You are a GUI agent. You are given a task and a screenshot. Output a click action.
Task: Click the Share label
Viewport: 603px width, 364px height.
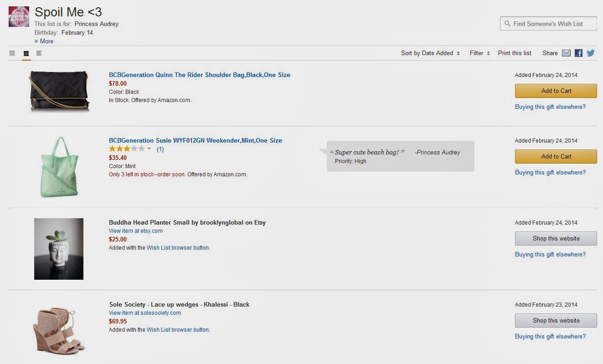pyautogui.click(x=550, y=53)
